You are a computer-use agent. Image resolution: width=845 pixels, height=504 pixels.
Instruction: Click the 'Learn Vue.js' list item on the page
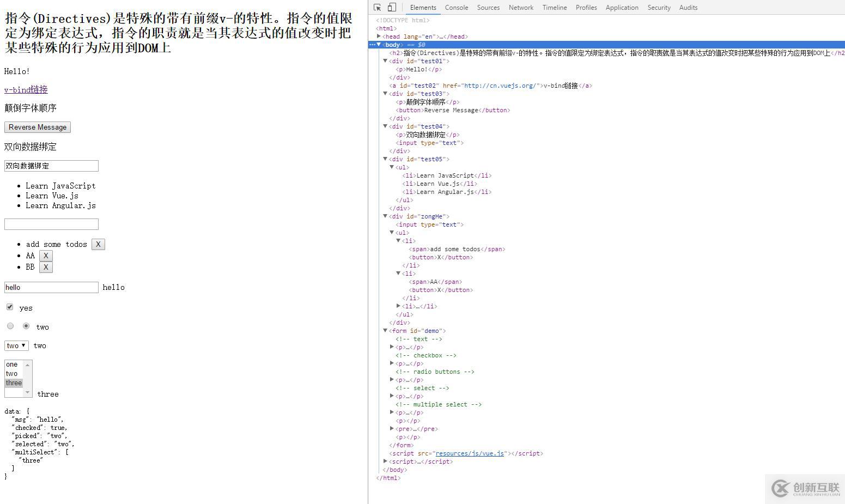pos(52,196)
